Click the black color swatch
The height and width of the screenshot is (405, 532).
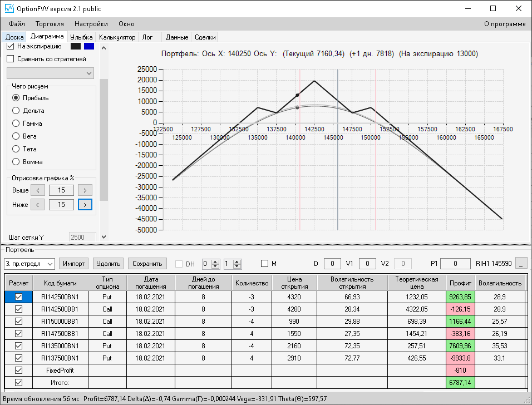click(x=76, y=46)
